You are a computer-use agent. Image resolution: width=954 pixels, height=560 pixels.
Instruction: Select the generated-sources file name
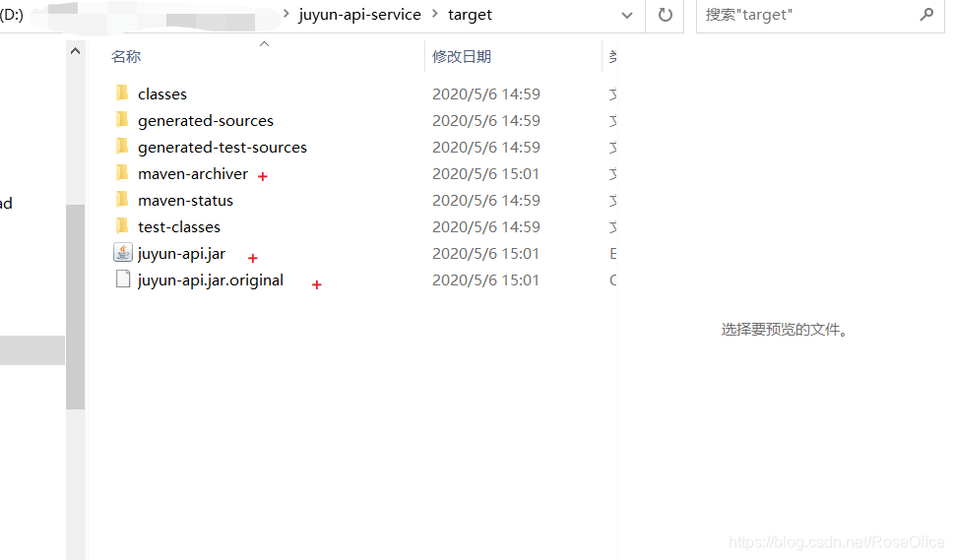206,120
